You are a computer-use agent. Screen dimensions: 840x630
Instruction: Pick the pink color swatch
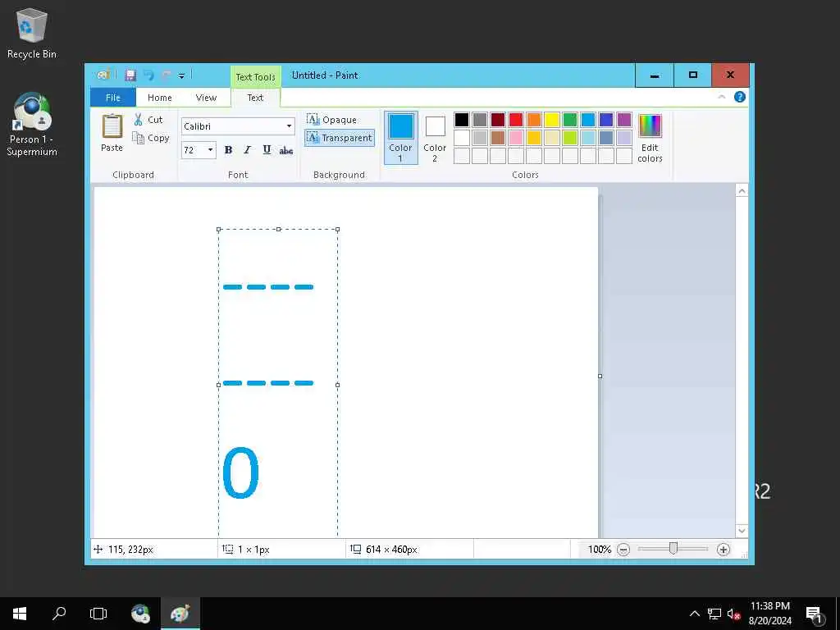(516, 138)
